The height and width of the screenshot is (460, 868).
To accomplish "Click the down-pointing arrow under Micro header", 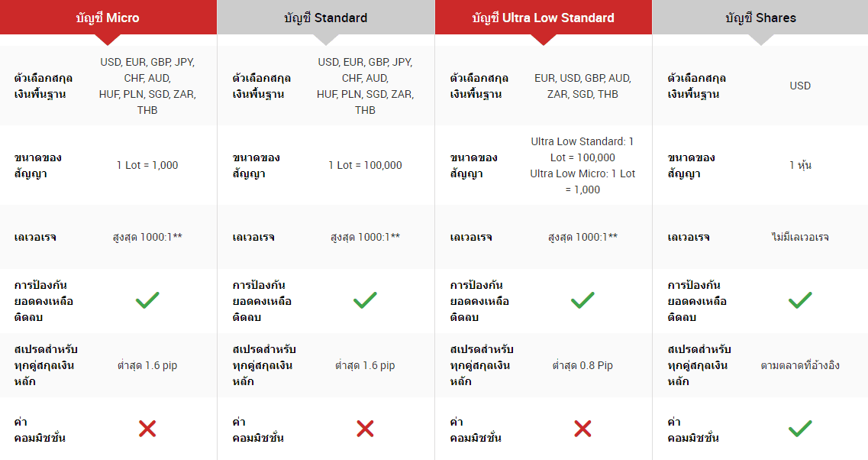I will tap(108, 39).
